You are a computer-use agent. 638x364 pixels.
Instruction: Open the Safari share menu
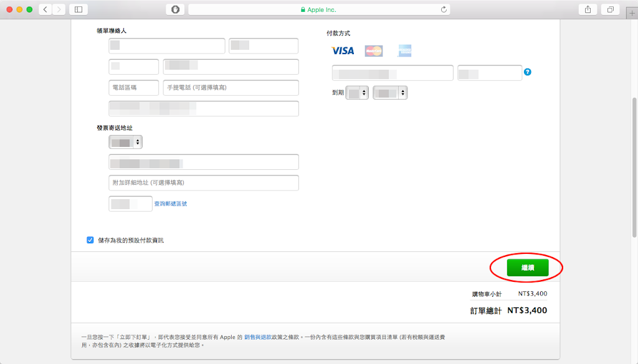pos(588,9)
